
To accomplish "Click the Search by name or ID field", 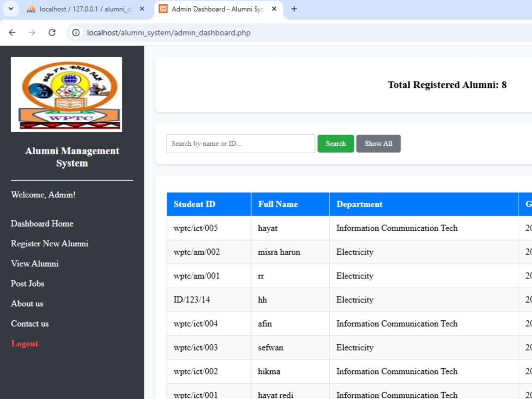I will click(x=240, y=144).
